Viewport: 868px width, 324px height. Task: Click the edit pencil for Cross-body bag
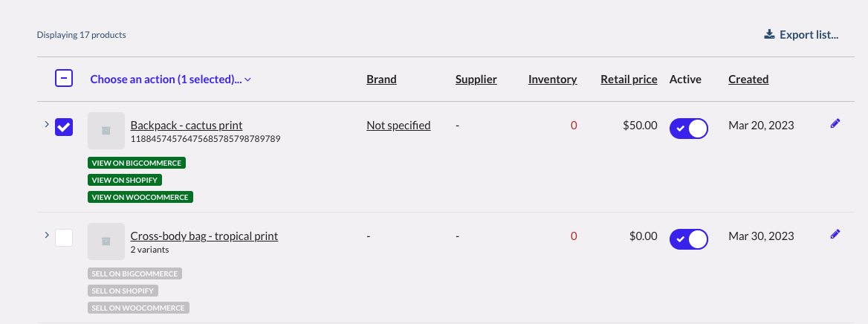click(x=835, y=235)
